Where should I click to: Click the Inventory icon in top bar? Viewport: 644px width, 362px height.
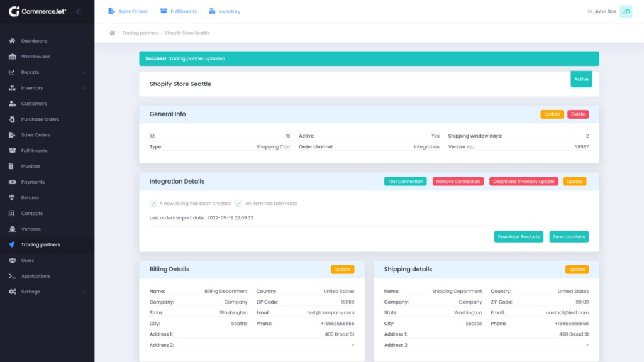tap(212, 11)
